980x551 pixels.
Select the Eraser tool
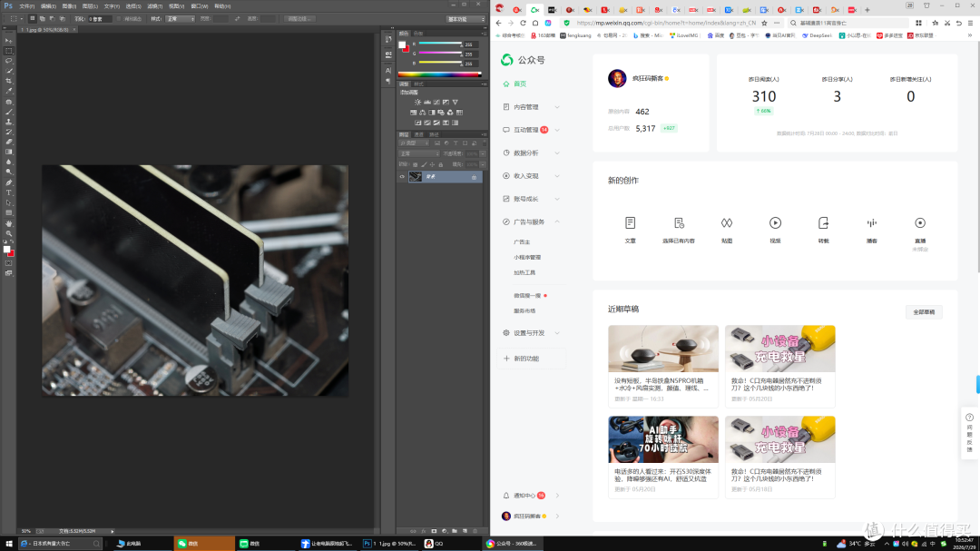point(9,142)
